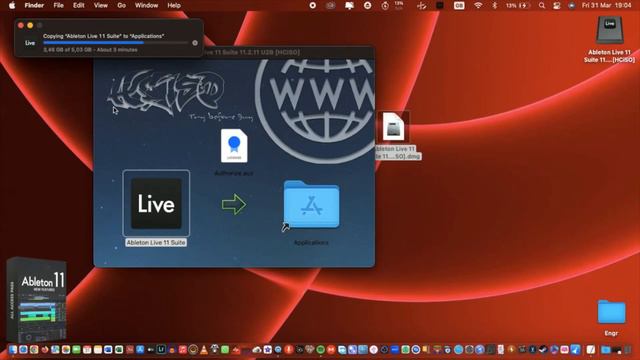Click the Authorize.auz file name label
Viewport: 640px width, 360px height.
coord(234,173)
